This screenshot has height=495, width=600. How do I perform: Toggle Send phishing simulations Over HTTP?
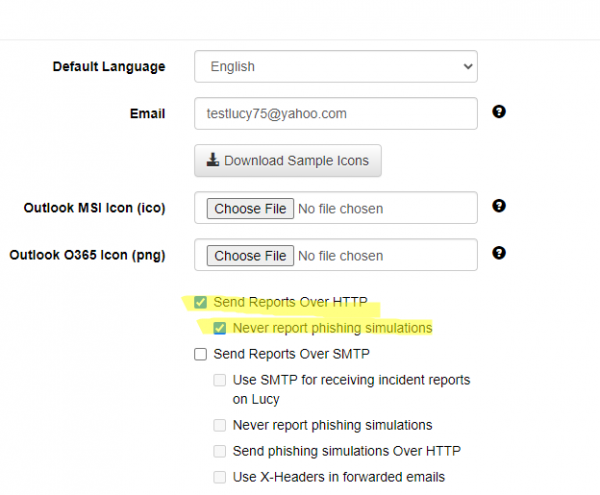pyautogui.click(x=220, y=451)
